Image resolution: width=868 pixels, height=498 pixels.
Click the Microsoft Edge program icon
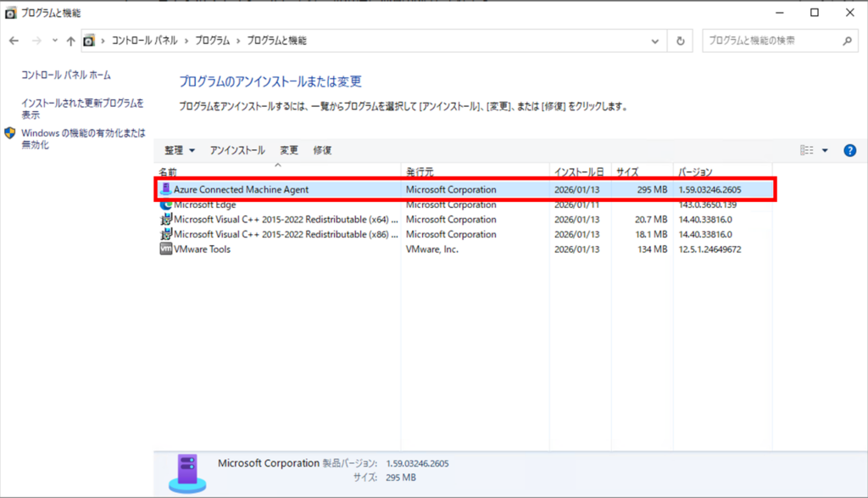click(166, 204)
